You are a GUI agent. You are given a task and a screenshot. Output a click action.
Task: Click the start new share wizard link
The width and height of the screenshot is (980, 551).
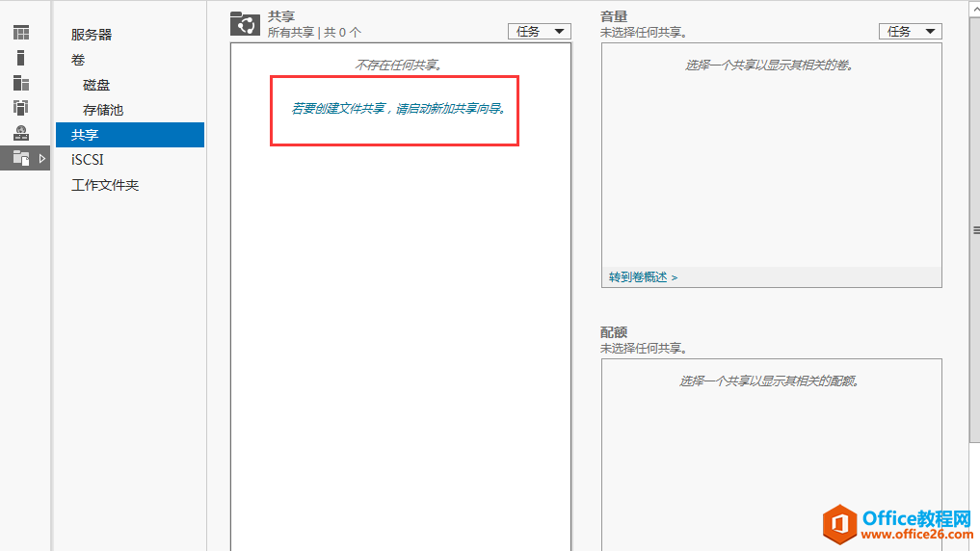pos(398,109)
